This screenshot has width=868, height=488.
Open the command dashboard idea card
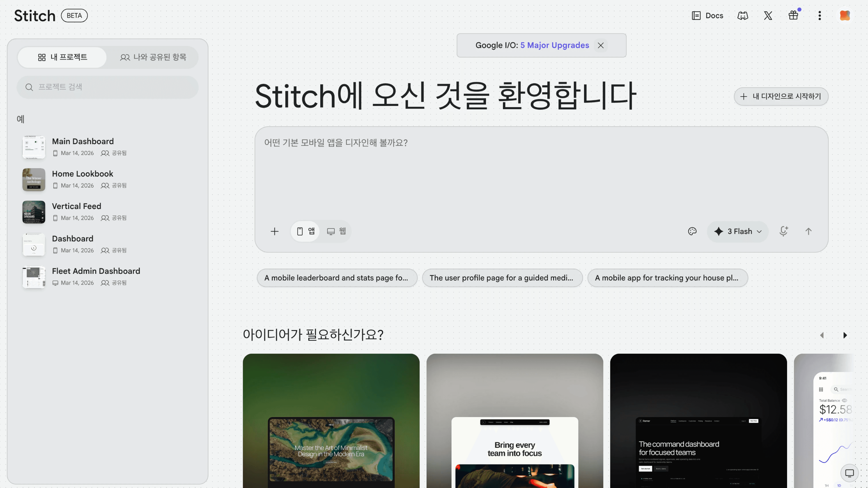(x=698, y=421)
